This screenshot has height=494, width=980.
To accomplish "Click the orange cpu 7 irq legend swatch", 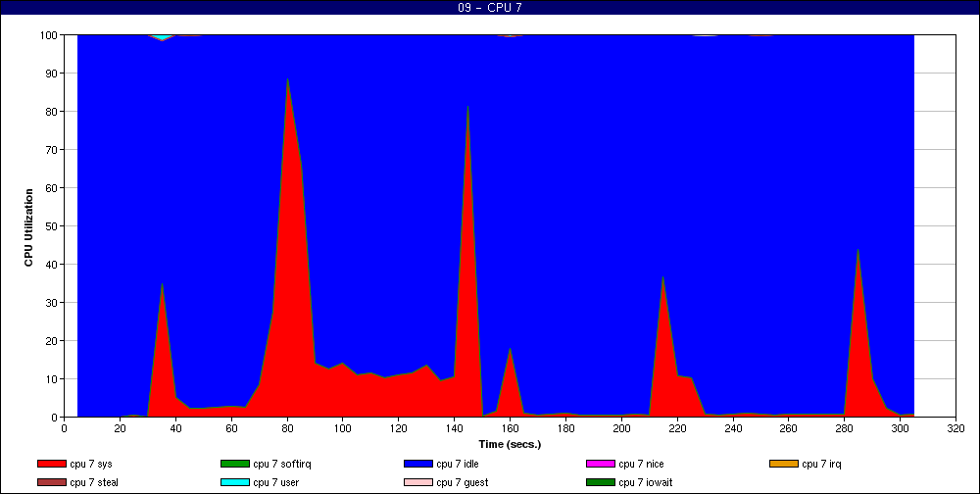I will pyautogui.click(x=784, y=464).
